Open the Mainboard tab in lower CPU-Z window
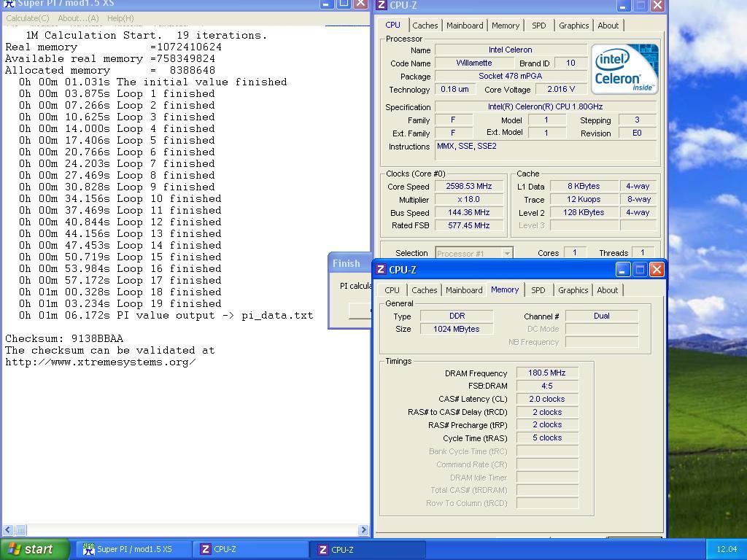The height and width of the screenshot is (560, 747). (x=464, y=290)
